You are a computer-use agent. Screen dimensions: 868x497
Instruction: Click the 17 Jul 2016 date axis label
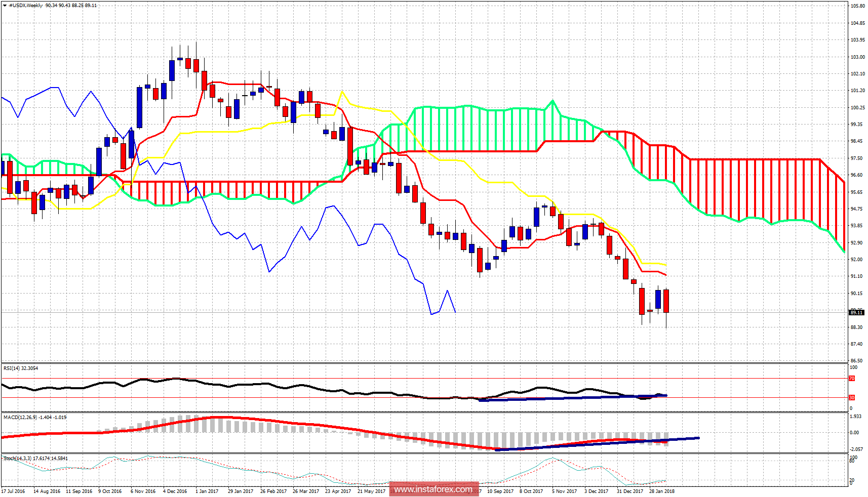[x=14, y=491]
